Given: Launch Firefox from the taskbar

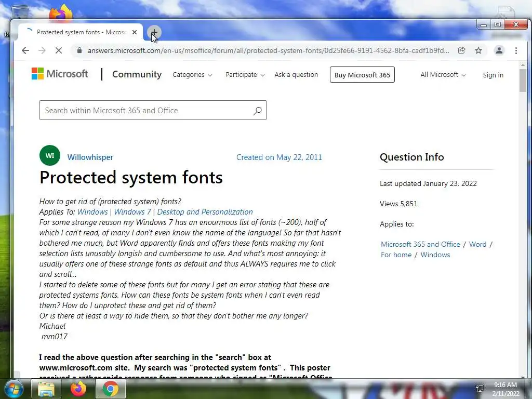Looking at the screenshot, I should click(x=78, y=389).
